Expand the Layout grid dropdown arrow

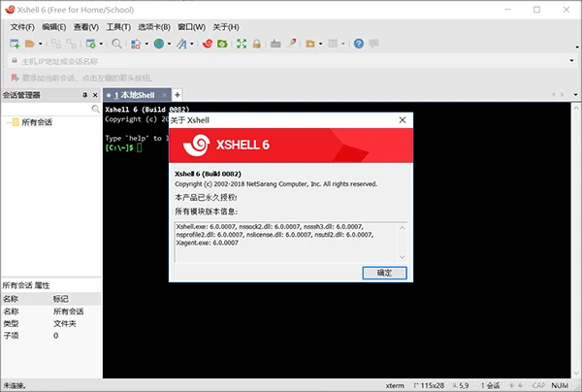point(343,44)
